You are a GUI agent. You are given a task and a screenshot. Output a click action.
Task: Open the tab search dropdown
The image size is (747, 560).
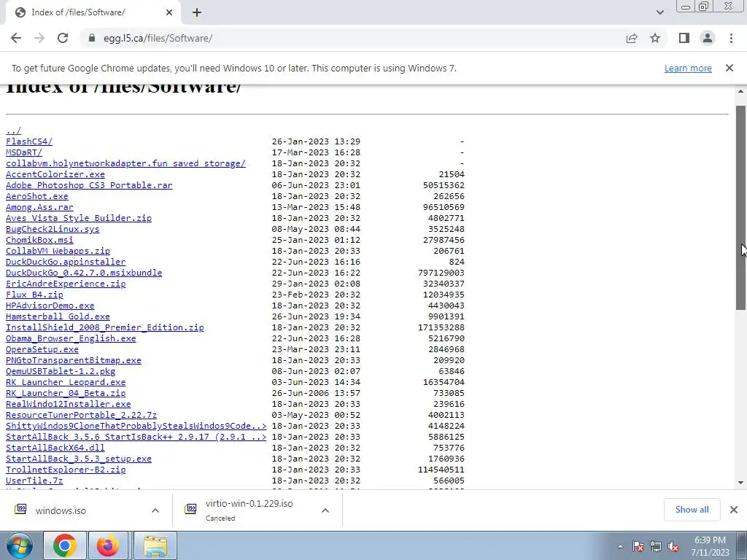coord(659,12)
